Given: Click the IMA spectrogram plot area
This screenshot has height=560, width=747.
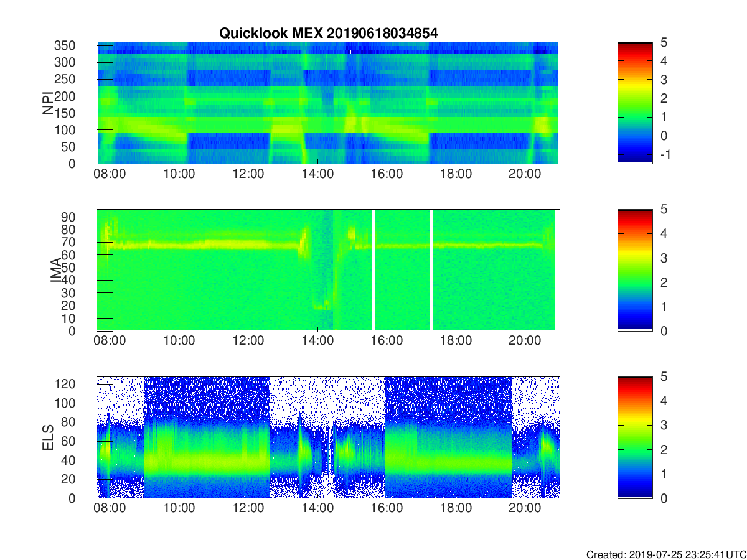Looking at the screenshot, I should 329,270.
